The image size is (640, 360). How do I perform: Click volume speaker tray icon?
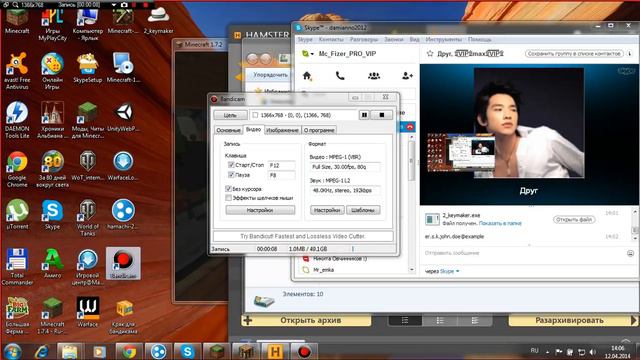(x=592, y=351)
